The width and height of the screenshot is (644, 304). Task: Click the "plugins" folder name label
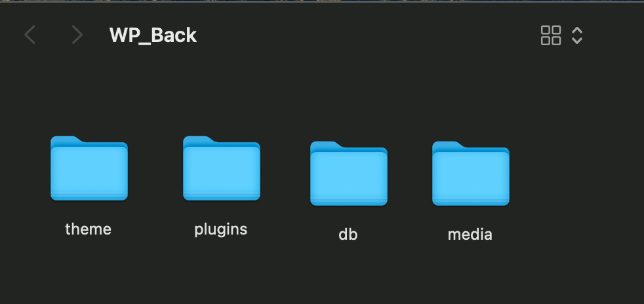coord(221,230)
